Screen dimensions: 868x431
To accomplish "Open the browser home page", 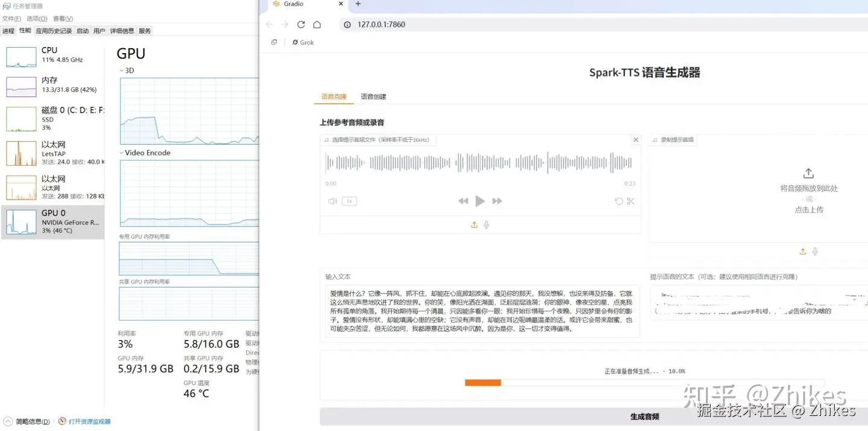I will tap(317, 25).
